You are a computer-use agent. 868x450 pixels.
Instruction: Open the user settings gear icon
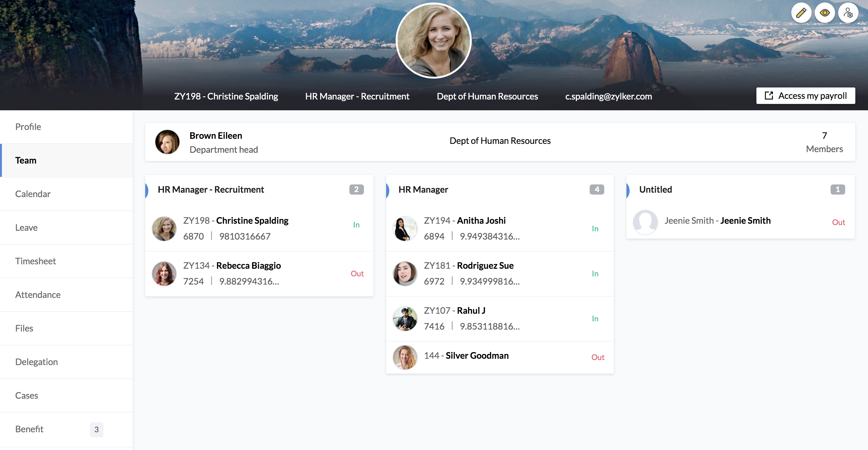[848, 13]
